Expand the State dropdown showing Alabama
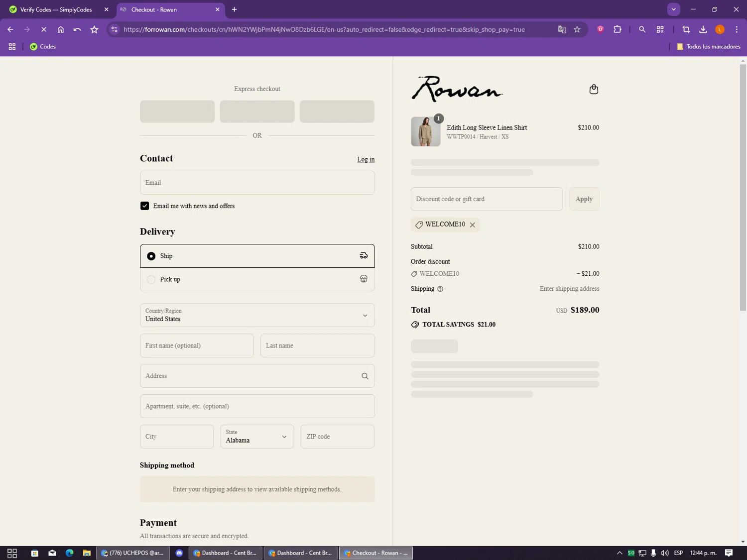 click(x=257, y=437)
